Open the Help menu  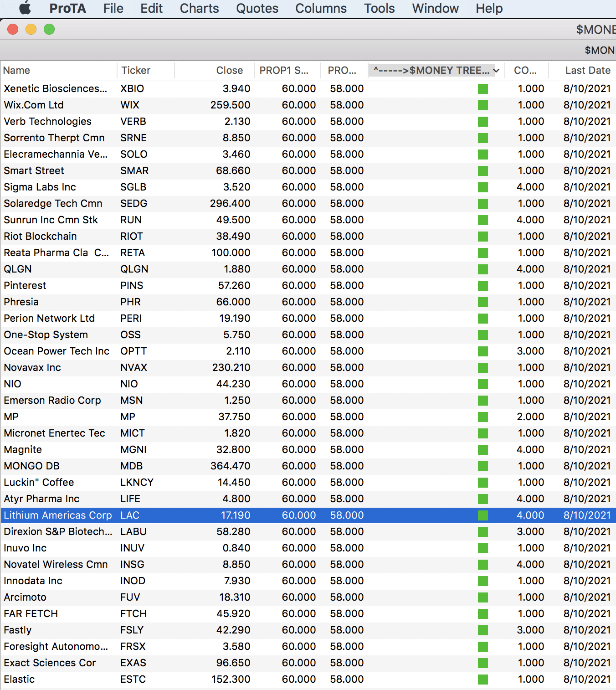point(489,8)
